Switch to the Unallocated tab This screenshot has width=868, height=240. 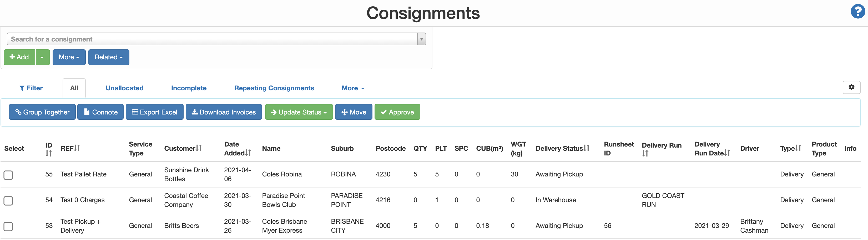(x=124, y=88)
